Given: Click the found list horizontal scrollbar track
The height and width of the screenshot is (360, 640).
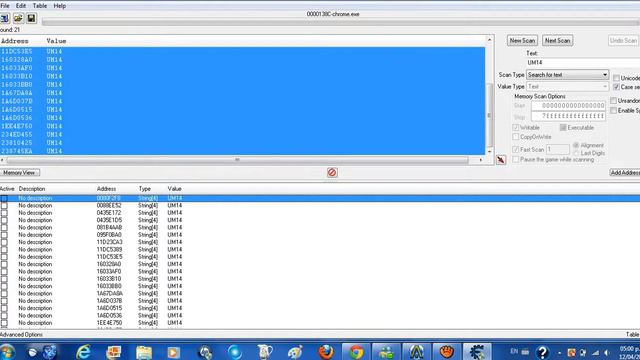Looking at the screenshot, I should point(237,160).
